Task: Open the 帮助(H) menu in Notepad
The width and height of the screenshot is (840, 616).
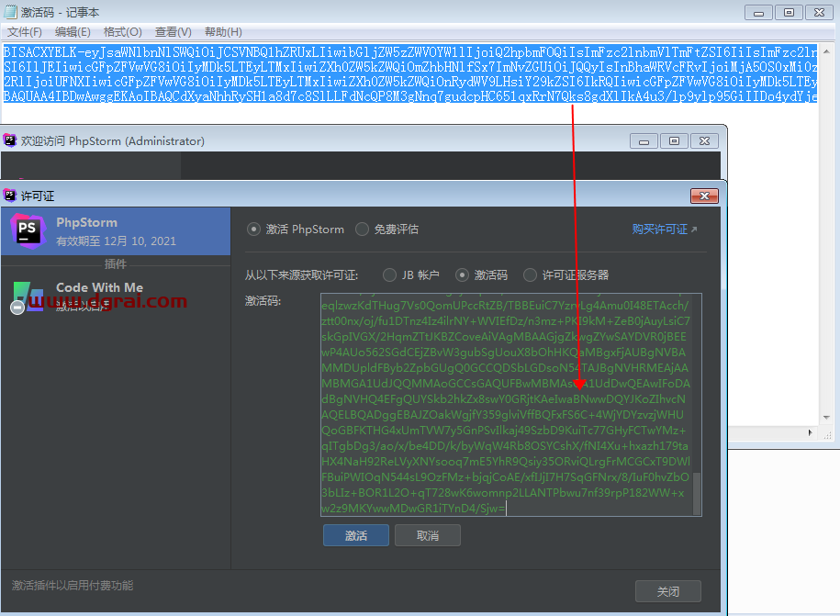Action: pos(223,32)
